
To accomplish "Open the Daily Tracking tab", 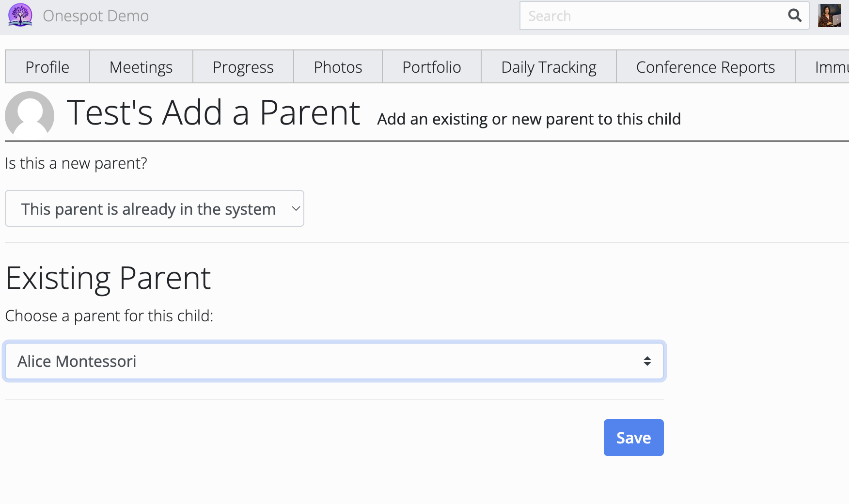I will (x=549, y=67).
